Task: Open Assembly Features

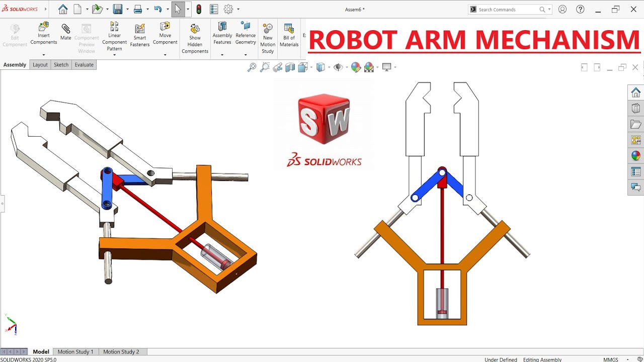Action: (222, 33)
